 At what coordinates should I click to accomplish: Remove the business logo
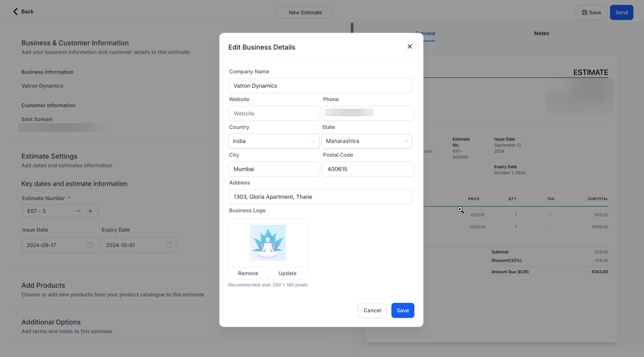pyautogui.click(x=248, y=274)
